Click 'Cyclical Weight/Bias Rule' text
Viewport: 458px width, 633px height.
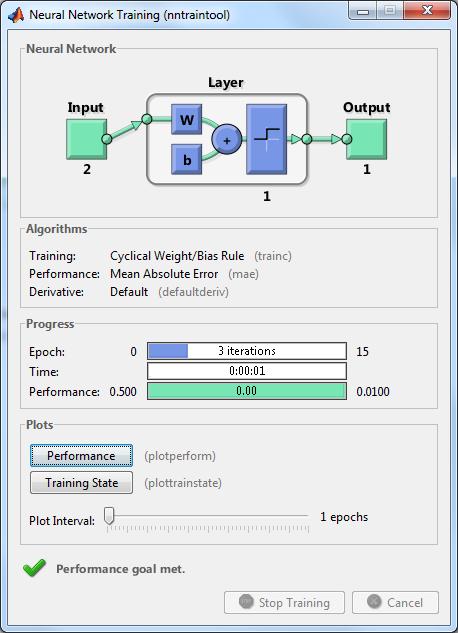click(177, 256)
